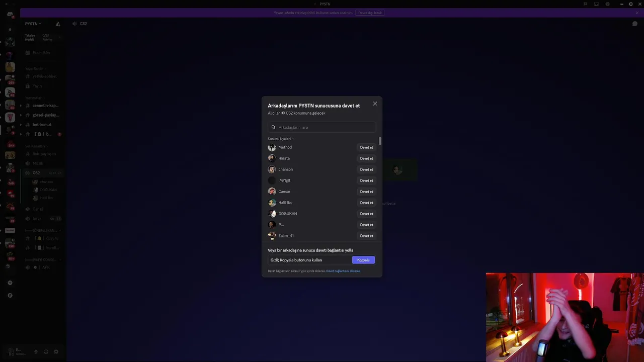
Task: Open the PYSTN server dropdown menu
Action: coord(33,24)
